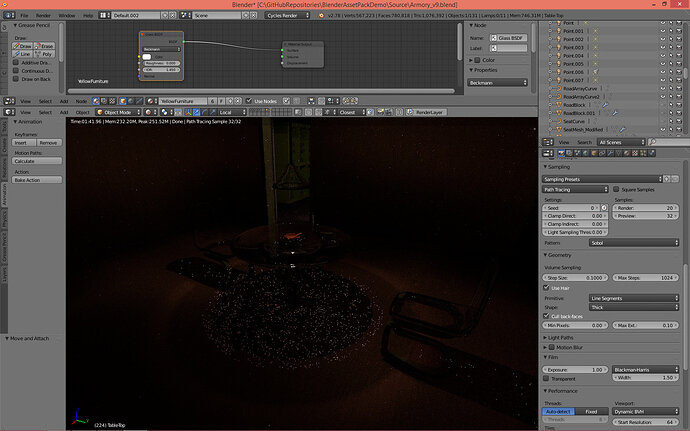Click the RoadBlock modifier wrench icon
The width and height of the screenshot is (690, 431).
pyautogui.click(x=606, y=105)
